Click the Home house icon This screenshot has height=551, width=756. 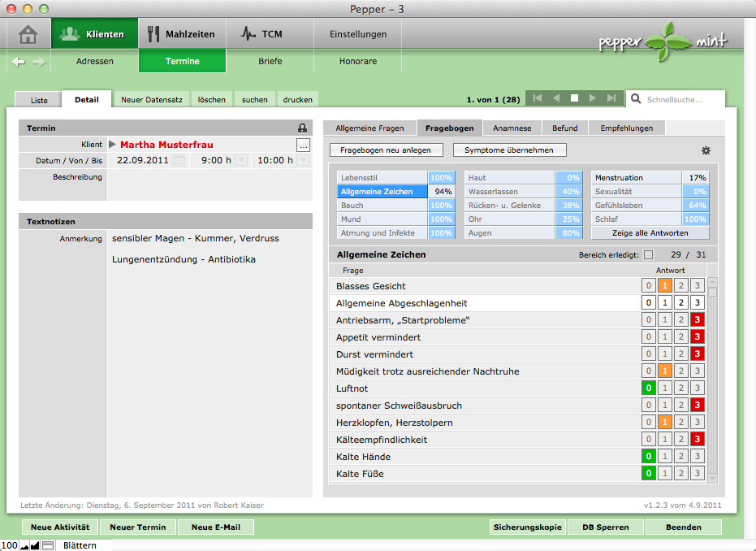point(28,34)
